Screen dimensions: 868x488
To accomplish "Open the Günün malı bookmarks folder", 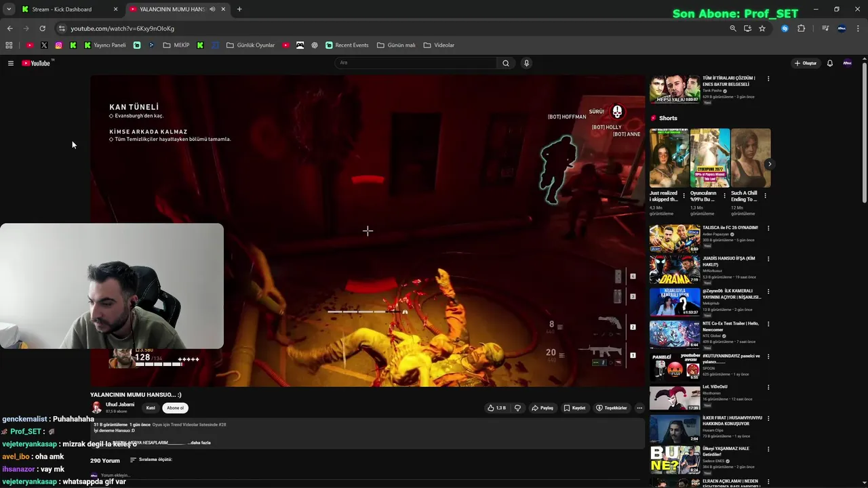I will [396, 45].
